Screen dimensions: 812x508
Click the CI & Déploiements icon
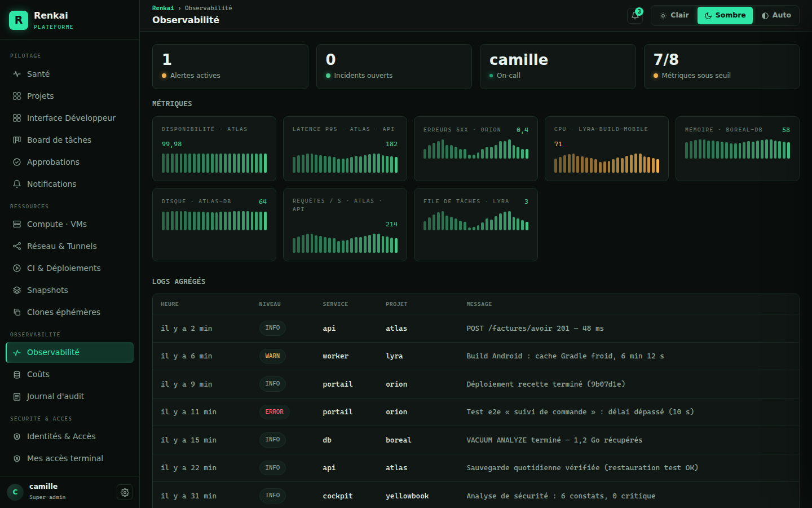17,268
